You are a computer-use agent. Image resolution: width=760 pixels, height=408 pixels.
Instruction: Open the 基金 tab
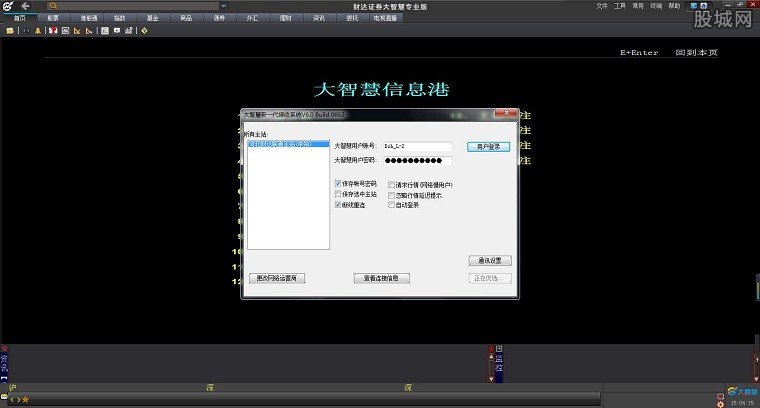click(x=153, y=18)
